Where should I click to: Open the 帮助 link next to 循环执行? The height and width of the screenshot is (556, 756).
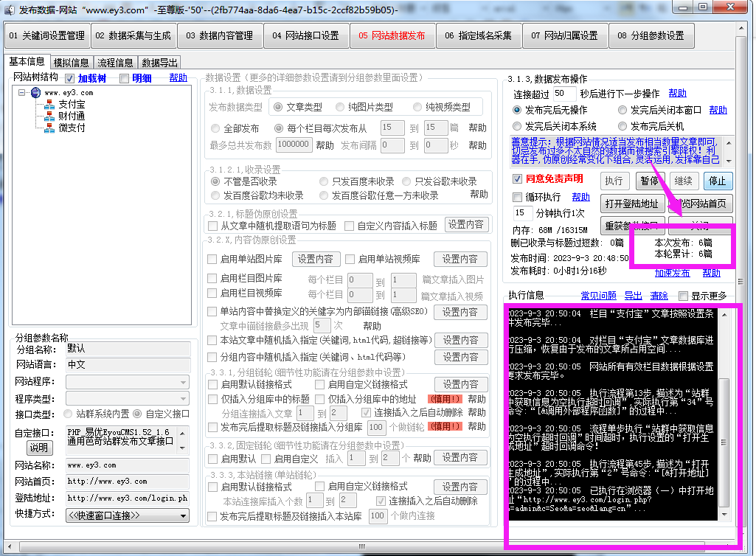[580, 197]
